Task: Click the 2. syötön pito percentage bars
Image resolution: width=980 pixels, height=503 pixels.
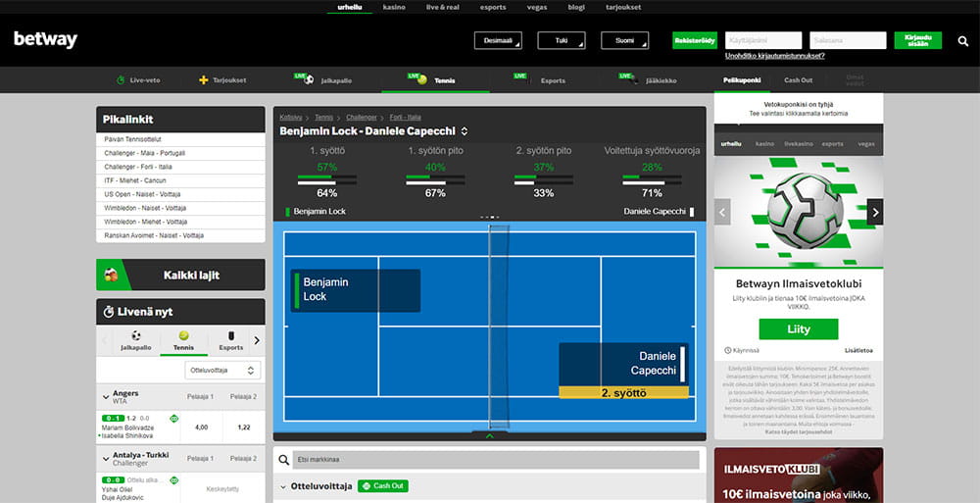Action: (x=543, y=180)
